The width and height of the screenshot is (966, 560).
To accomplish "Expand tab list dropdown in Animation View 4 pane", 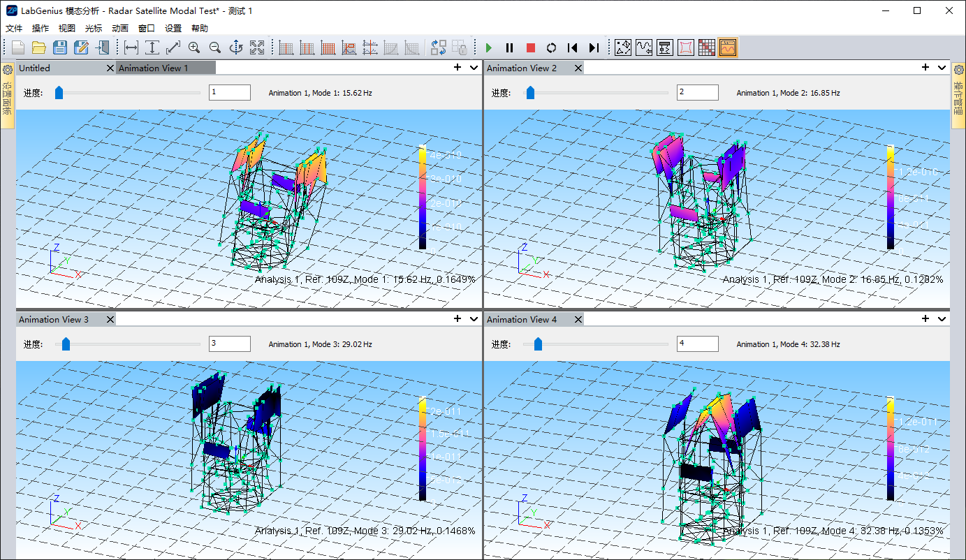I will pyautogui.click(x=942, y=319).
